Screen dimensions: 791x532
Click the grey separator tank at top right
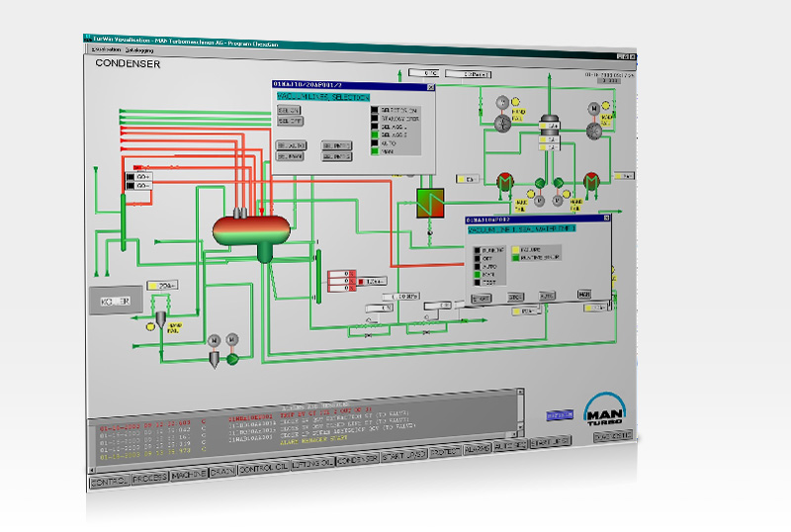pyautogui.click(x=549, y=133)
